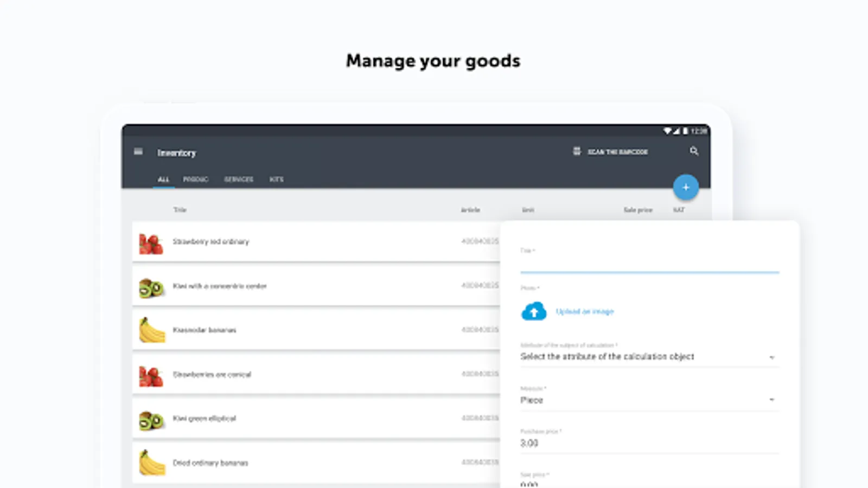The width and height of the screenshot is (868, 488).
Task: Click the Strawberry red ordinary thumbnail
Action: tap(151, 243)
